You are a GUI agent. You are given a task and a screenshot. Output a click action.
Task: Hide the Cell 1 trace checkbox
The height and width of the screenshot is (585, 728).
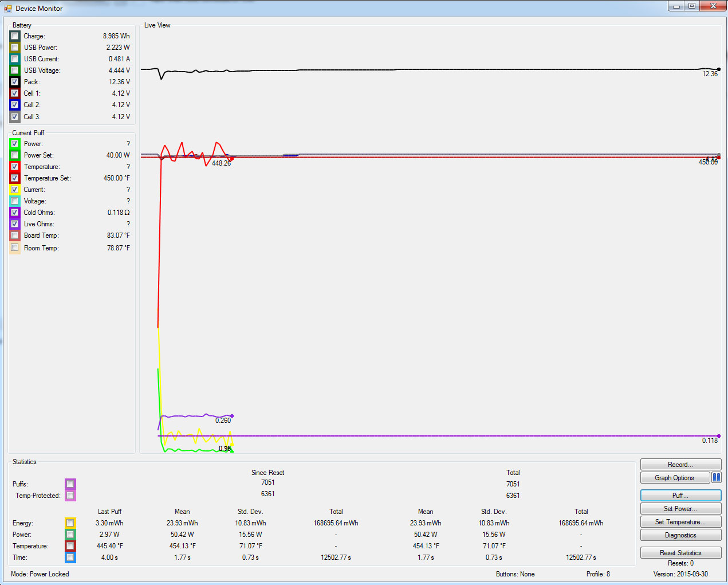pos(15,93)
